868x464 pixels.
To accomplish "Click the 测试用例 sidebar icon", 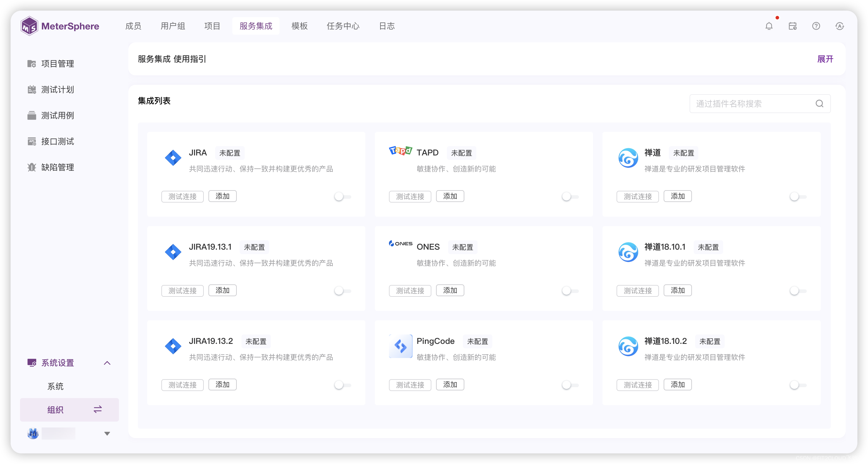I will 32,116.
